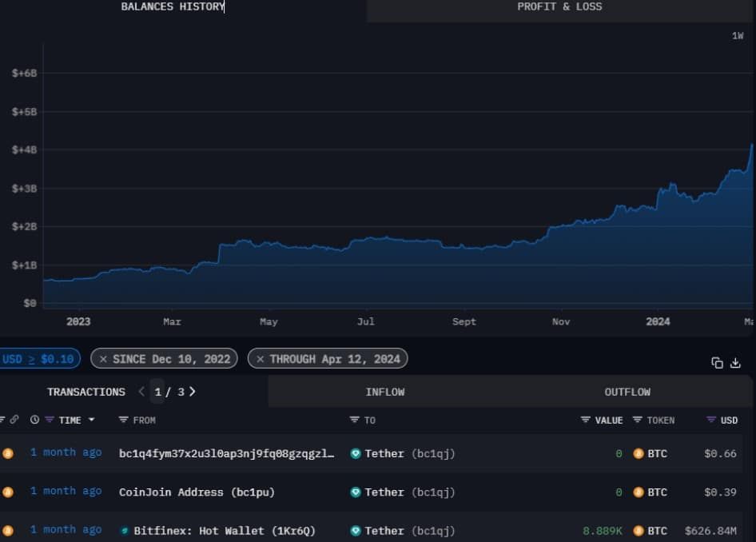Open the Token column filter
Image resolution: width=756 pixels, height=542 pixels.
click(x=638, y=420)
